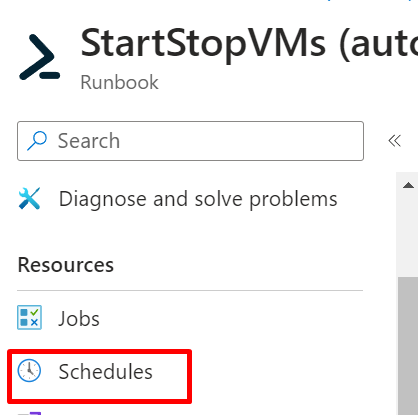
Task: Click the wrench and screwdriver Diagnose icon
Action: point(29,198)
